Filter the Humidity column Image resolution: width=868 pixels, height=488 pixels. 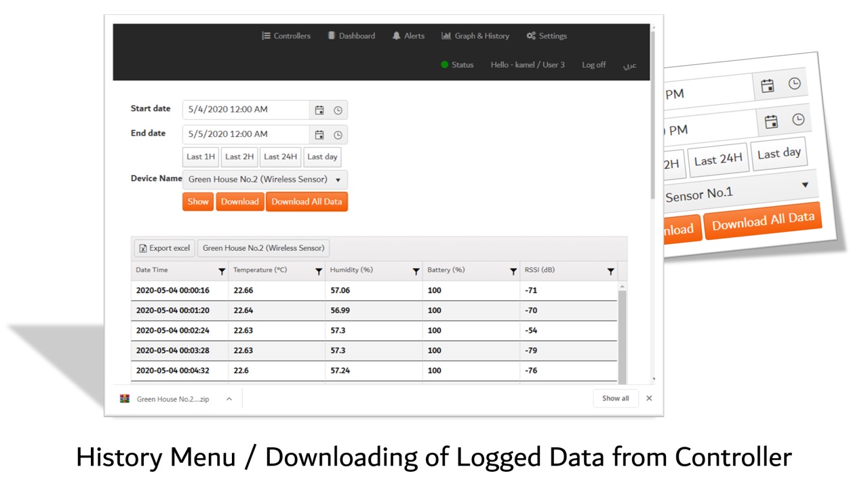click(x=416, y=271)
